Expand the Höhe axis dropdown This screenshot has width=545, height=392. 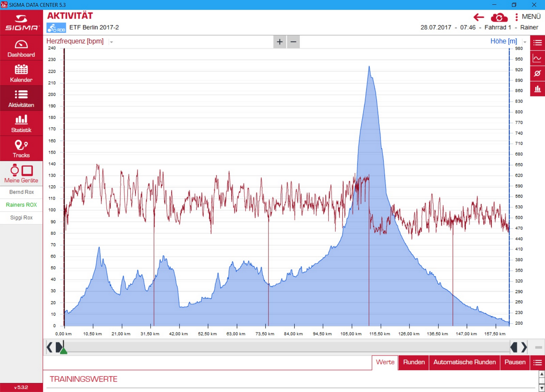[x=525, y=42]
